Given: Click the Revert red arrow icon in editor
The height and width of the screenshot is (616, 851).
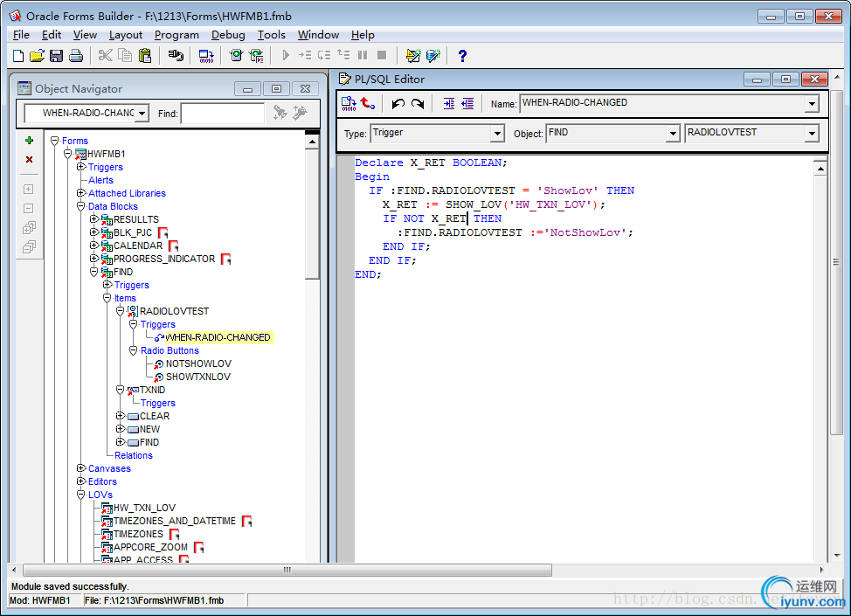Looking at the screenshot, I should tap(368, 103).
